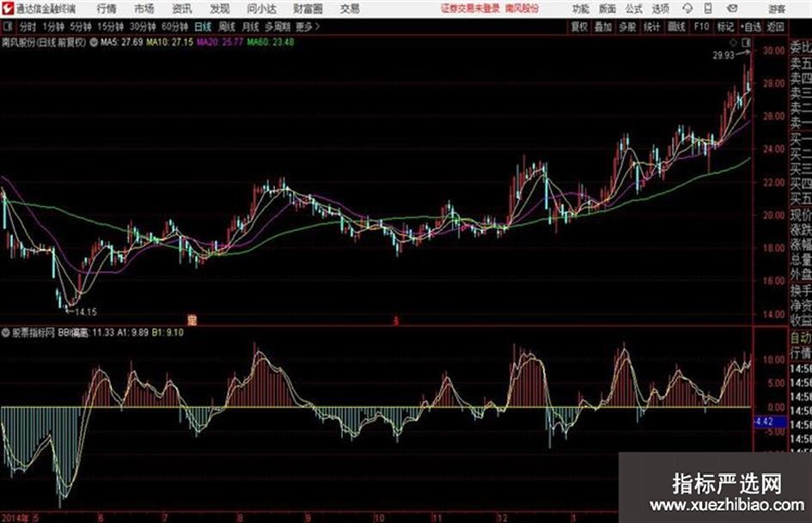
Task: Toggle the 自选 watchlist button
Action: (751, 27)
